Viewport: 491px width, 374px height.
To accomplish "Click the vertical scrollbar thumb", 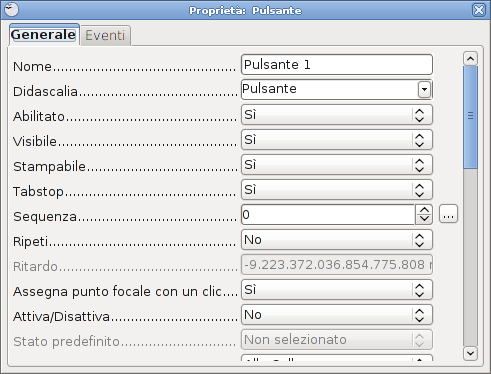I will click(470, 117).
